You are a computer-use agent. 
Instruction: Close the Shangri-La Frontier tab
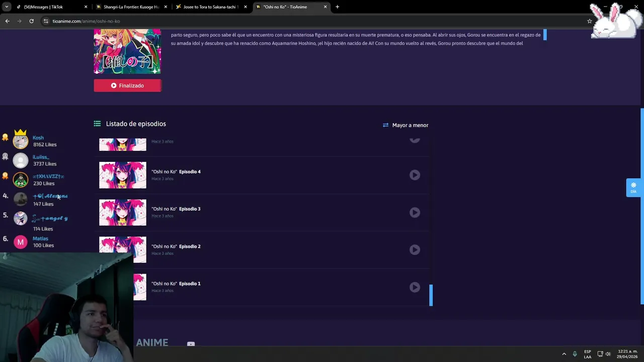166,7
